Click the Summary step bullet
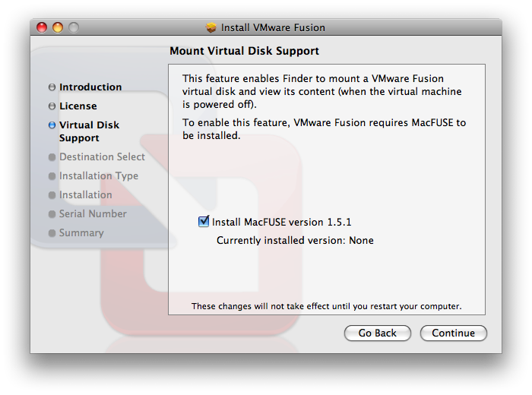This screenshot has height=395, width=532. pos(52,233)
